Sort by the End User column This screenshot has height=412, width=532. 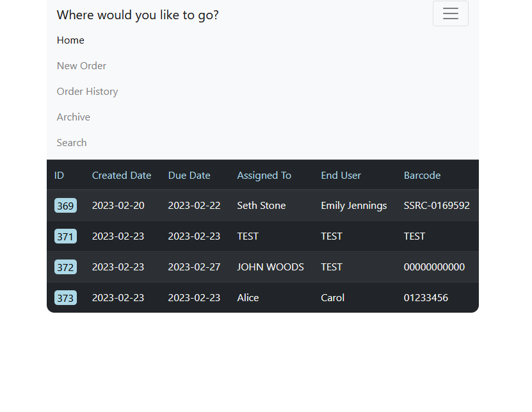coord(341,174)
